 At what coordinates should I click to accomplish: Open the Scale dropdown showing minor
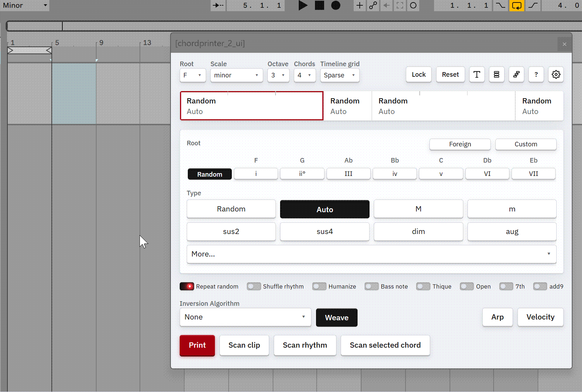236,75
